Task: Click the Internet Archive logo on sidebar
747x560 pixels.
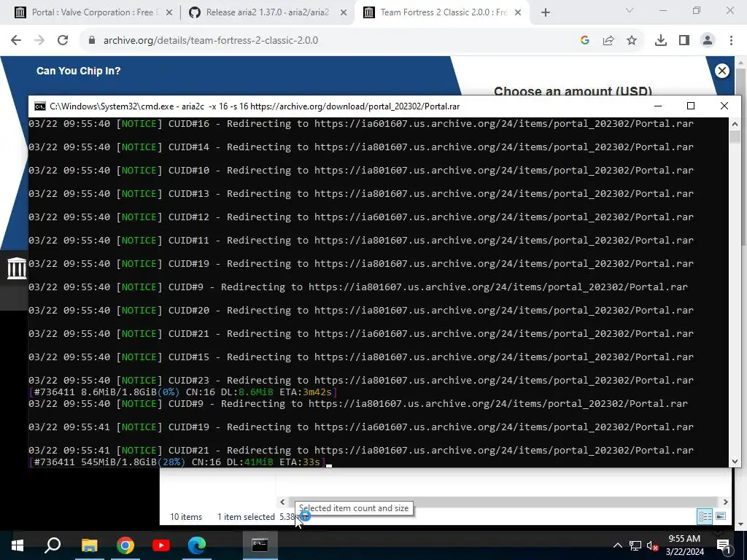Action: coord(17,268)
